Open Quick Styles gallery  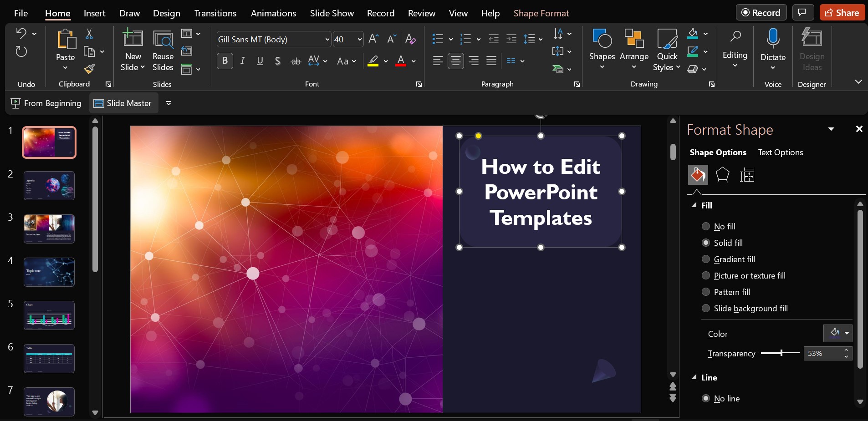(x=667, y=51)
